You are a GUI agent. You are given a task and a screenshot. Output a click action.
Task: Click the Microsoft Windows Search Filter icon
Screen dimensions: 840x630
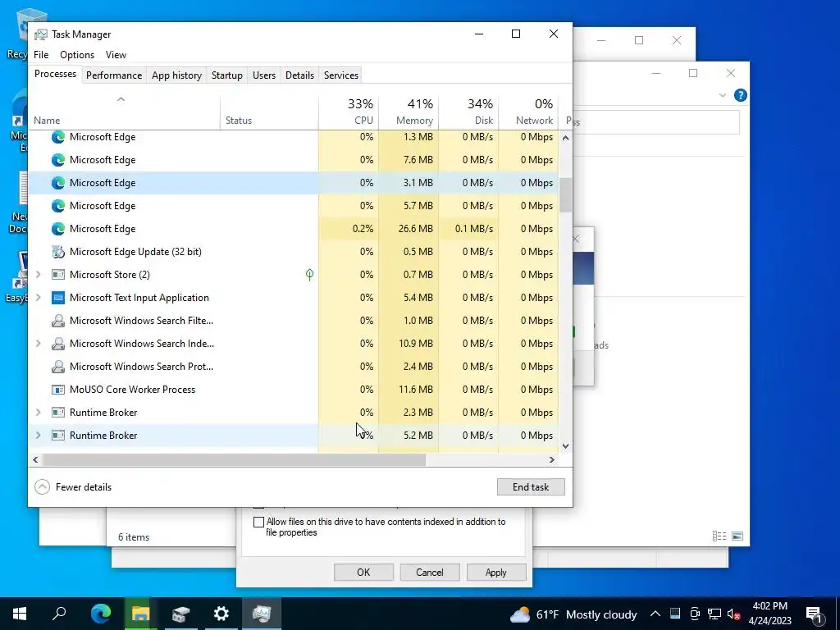[x=58, y=321]
